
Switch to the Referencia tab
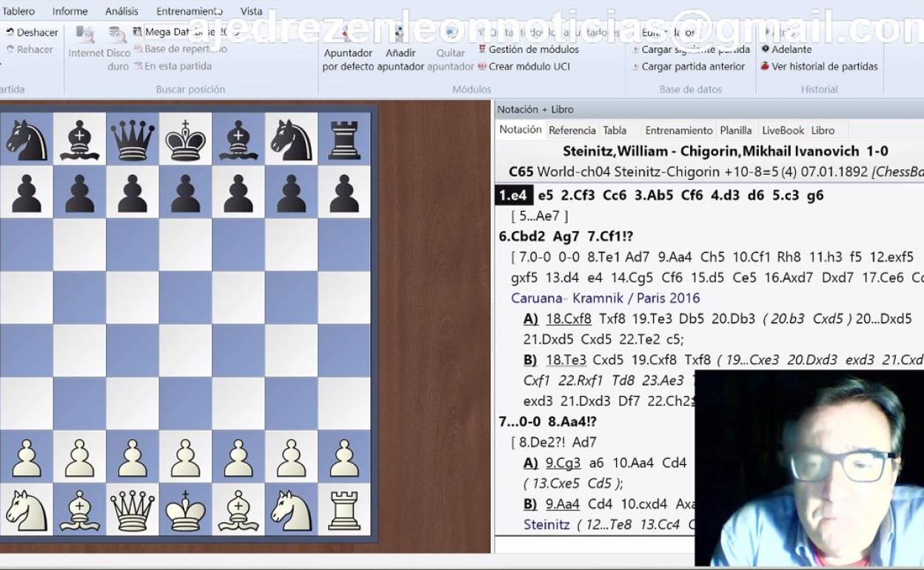coord(572,130)
